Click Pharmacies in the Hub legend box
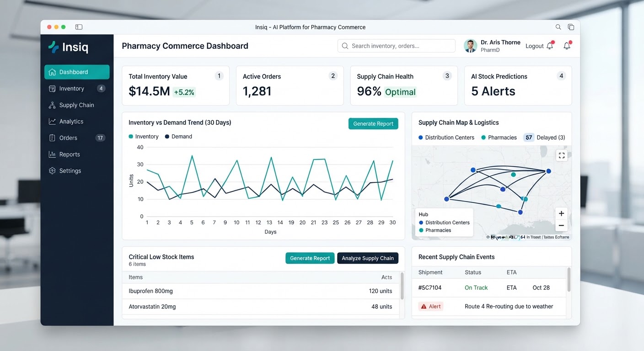The image size is (644, 351). pyautogui.click(x=435, y=230)
